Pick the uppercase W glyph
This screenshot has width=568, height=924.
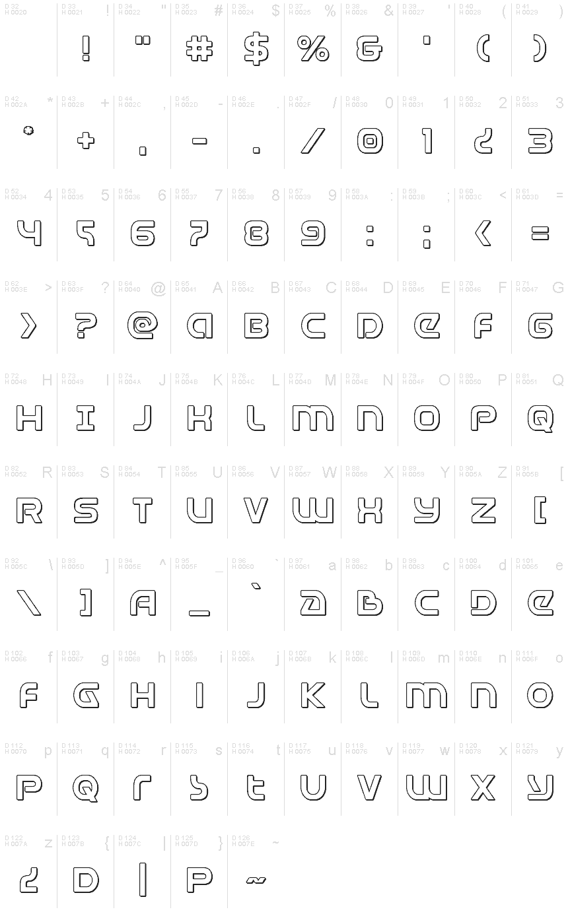(313, 511)
